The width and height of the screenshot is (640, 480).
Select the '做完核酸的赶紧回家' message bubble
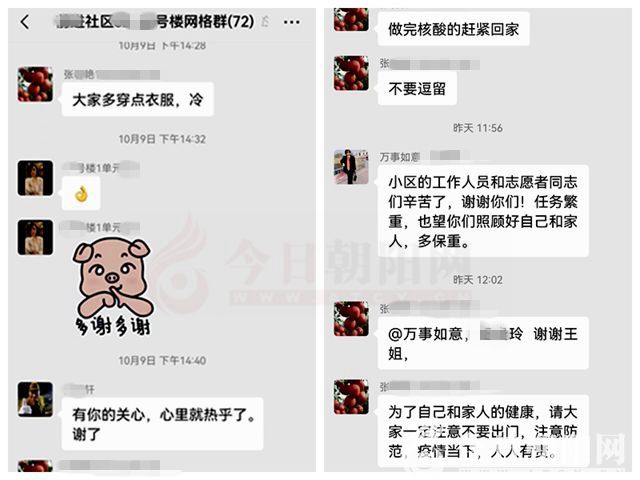coord(453,29)
